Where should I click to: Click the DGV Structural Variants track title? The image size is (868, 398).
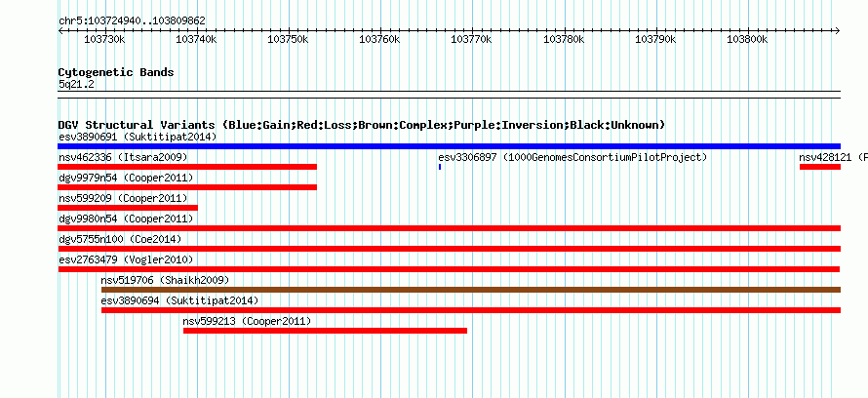[362, 125]
